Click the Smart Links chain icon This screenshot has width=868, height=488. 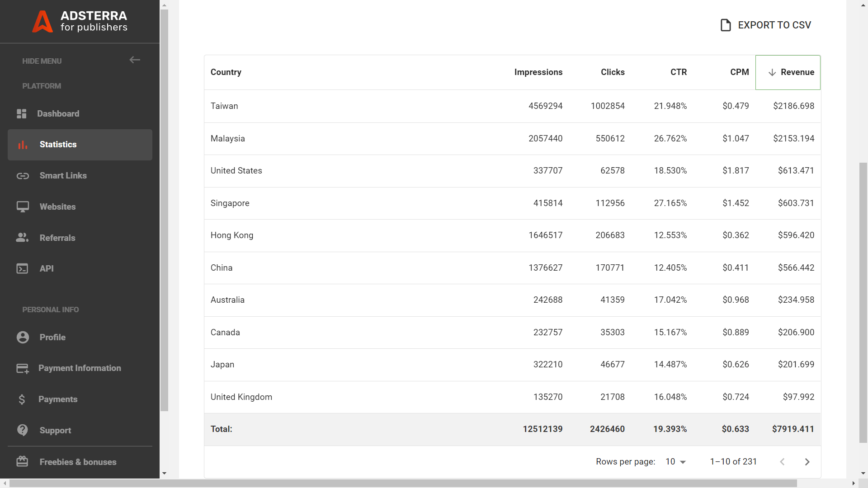pos(23,176)
